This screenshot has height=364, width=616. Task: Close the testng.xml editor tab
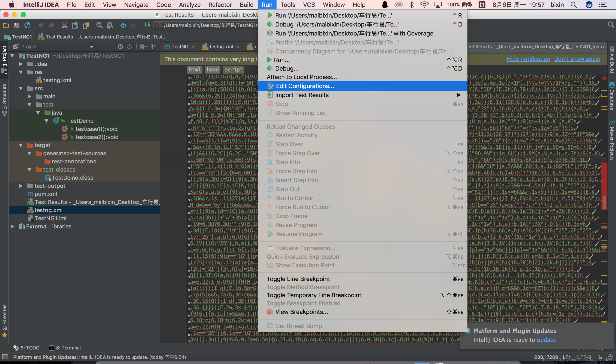(238, 47)
